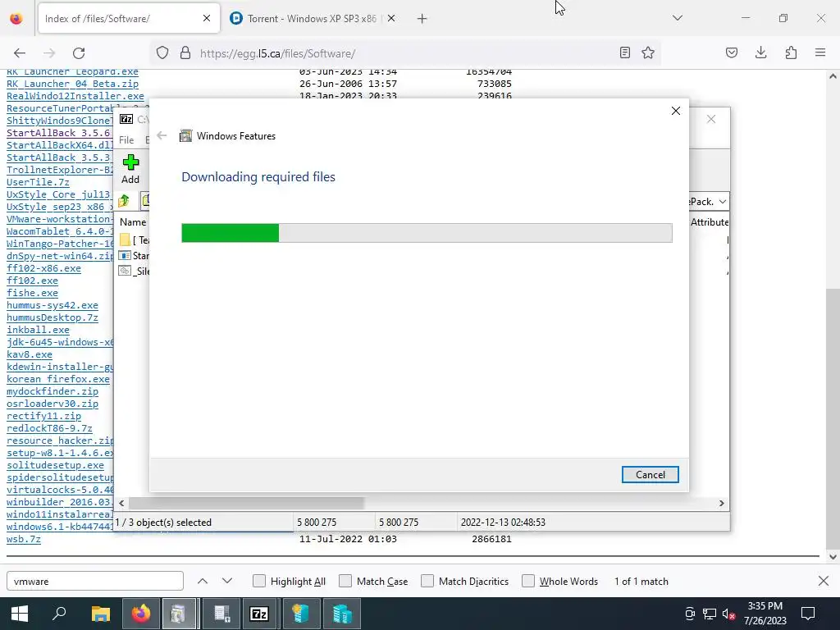Click the URL address bar
The height and width of the screenshot is (630, 840).
[x=407, y=53]
